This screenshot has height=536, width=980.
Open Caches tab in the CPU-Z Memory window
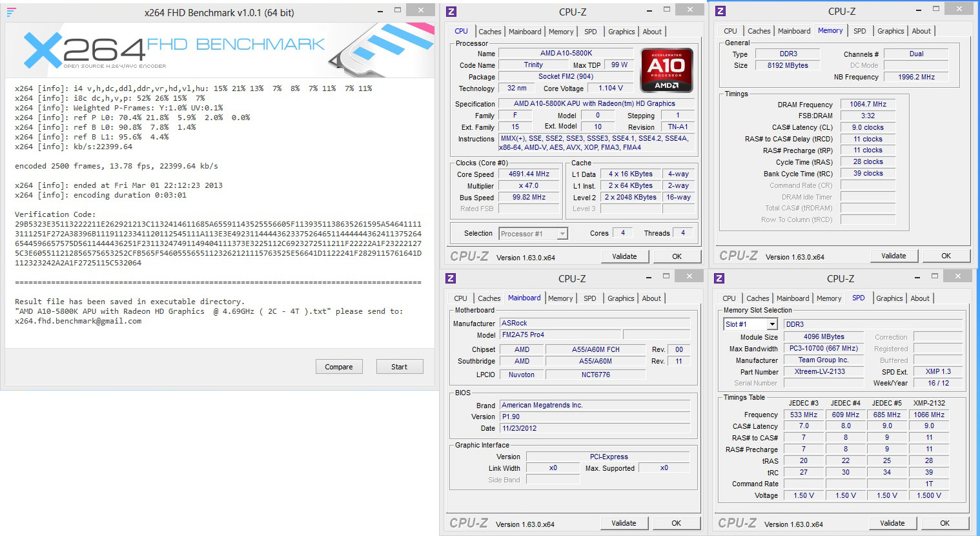[759, 31]
